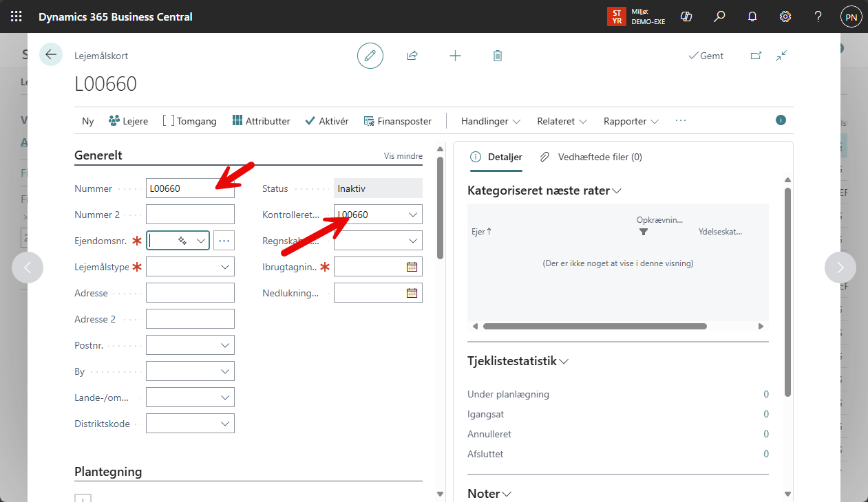This screenshot has height=502, width=868.
Task: Open Ibrugtagning date picker calendar
Action: point(412,267)
